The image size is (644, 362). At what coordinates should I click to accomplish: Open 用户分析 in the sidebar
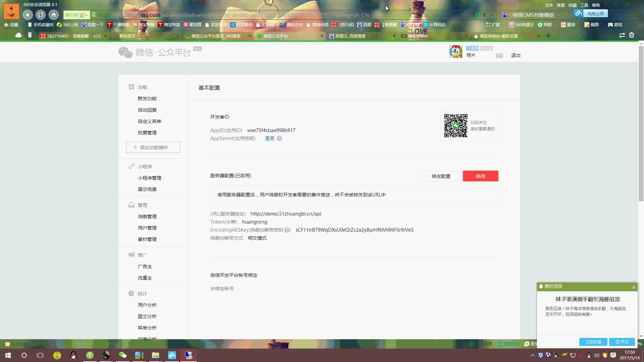147,305
